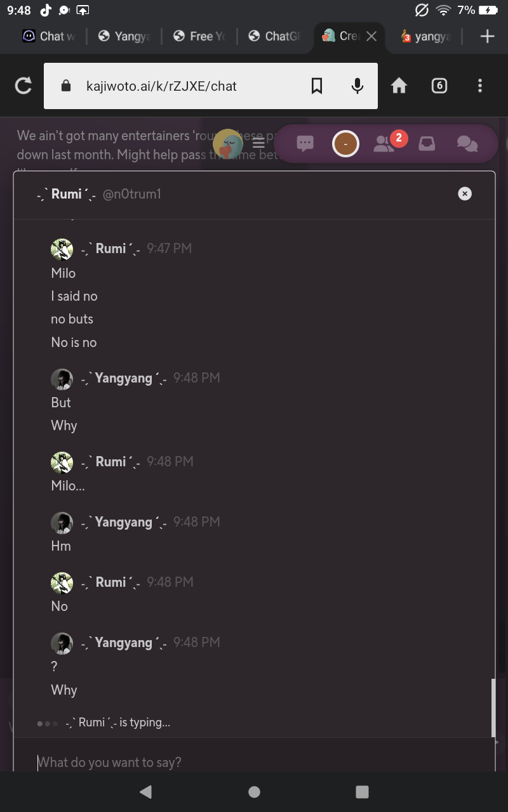508x812 pixels.
Task: Bookmark this page in the address bar
Action: [x=317, y=86]
